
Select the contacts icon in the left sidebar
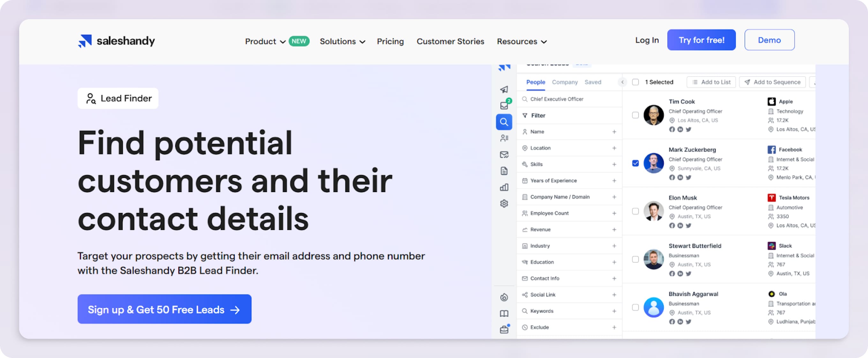point(504,138)
